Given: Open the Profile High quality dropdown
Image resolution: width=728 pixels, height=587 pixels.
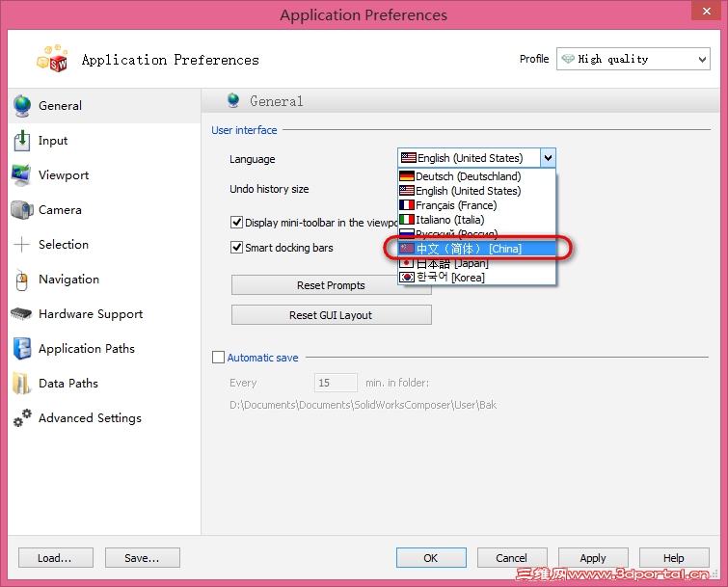Looking at the screenshot, I should pos(633,59).
